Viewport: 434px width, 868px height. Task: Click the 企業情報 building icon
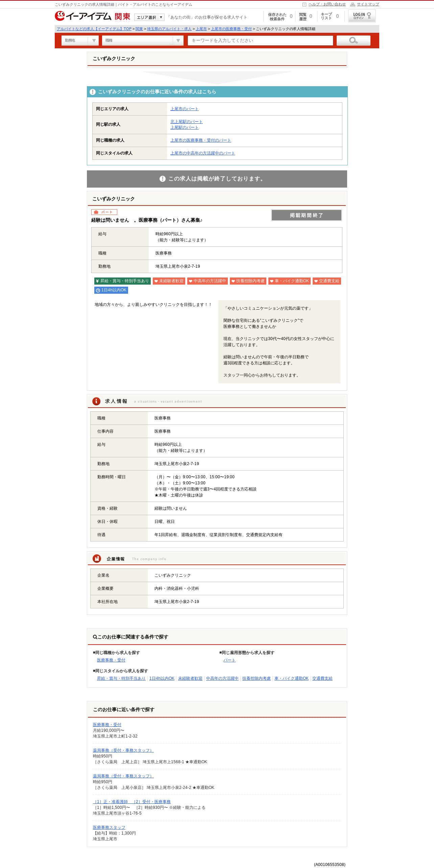[97, 559]
